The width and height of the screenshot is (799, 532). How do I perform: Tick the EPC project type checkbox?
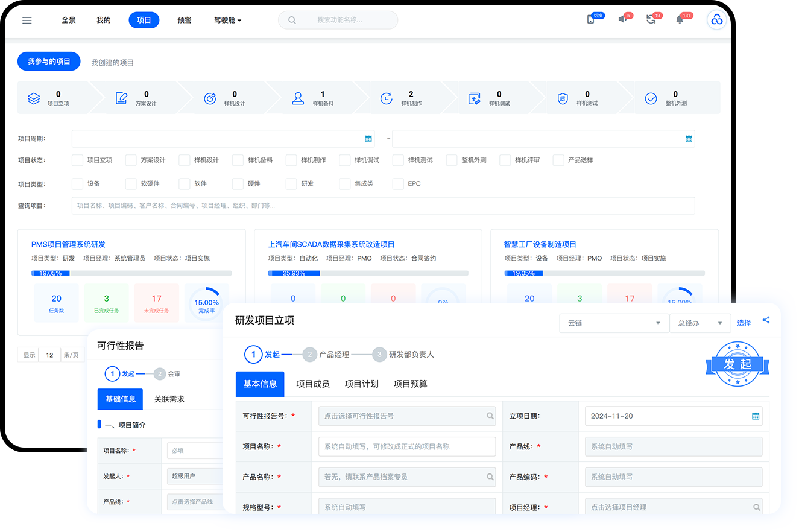tap(397, 184)
